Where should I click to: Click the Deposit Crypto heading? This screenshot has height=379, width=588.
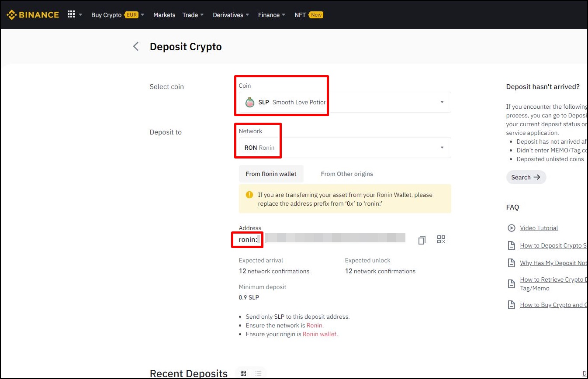[x=186, y=47]
